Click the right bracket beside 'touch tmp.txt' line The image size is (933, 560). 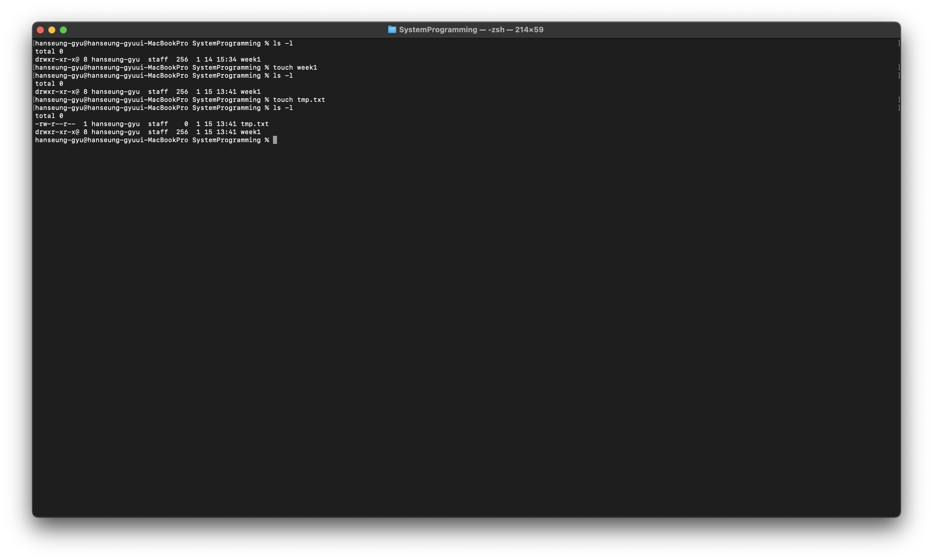pyautogui.click(x=899, y=100)
